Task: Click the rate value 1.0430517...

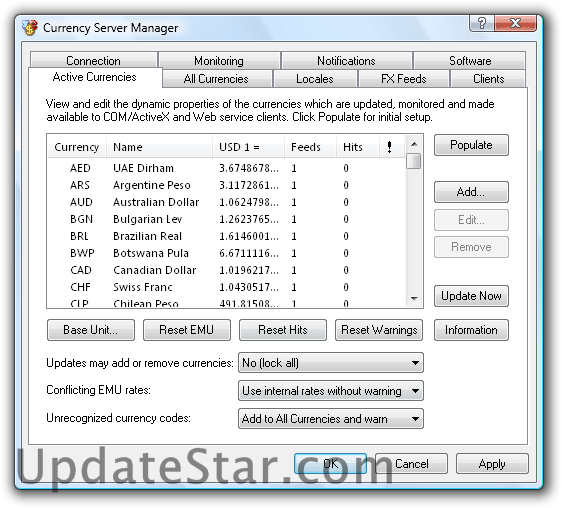Action: (x=249, y=287)
